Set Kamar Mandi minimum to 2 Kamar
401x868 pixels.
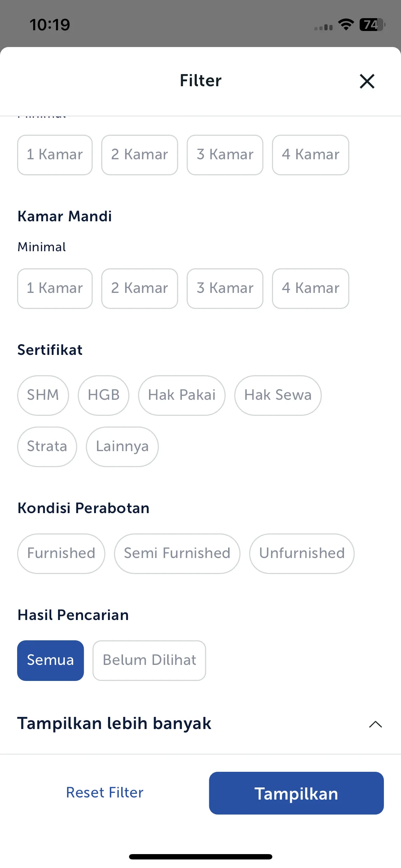pyautogui.click(x=140, y=288)
